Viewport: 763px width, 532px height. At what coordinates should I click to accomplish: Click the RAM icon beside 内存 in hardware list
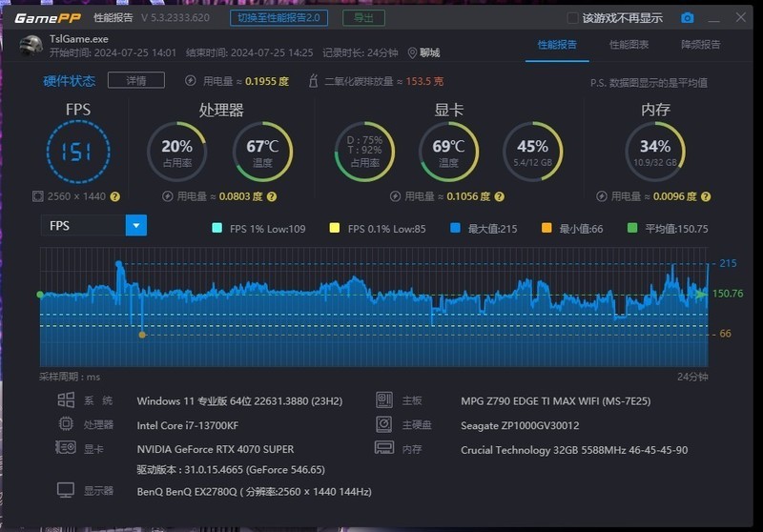[x=384, y=447]
